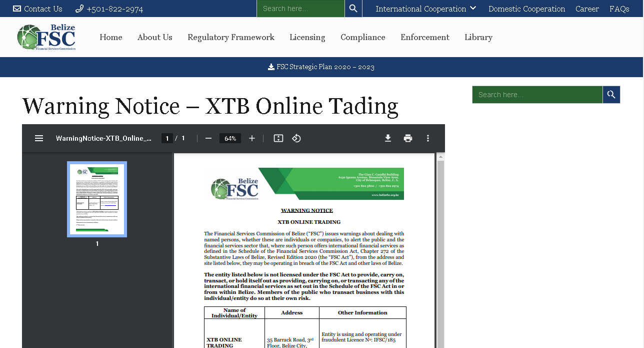
Task: Open the Regulatory Framework menu
Action: 231,37
